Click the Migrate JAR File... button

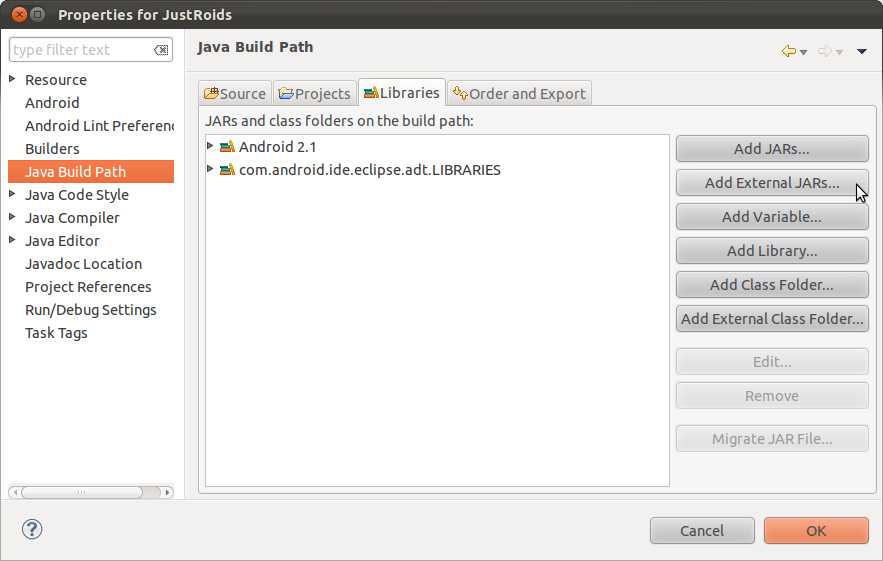[772, 439]
